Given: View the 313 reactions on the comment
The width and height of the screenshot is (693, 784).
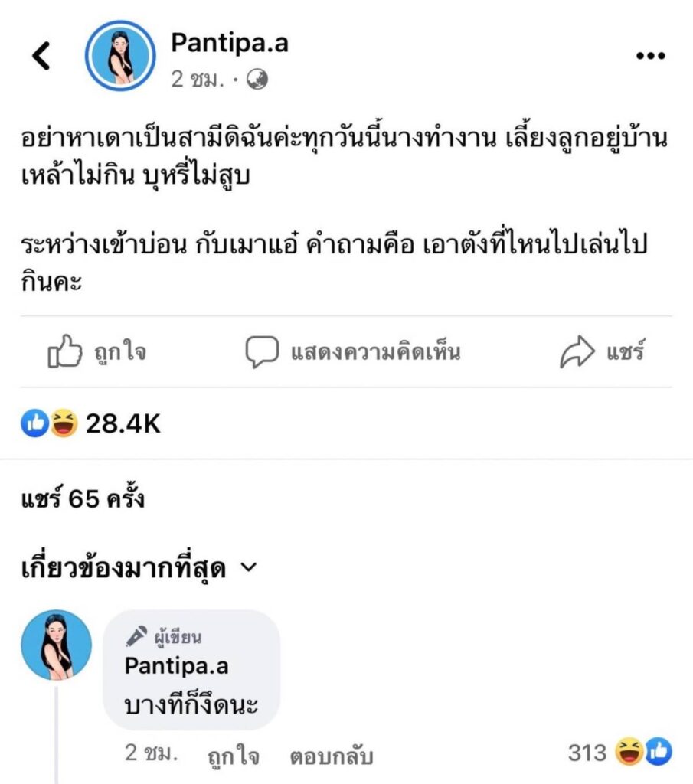Looking at the screenshot, I should tap(588, 753).
